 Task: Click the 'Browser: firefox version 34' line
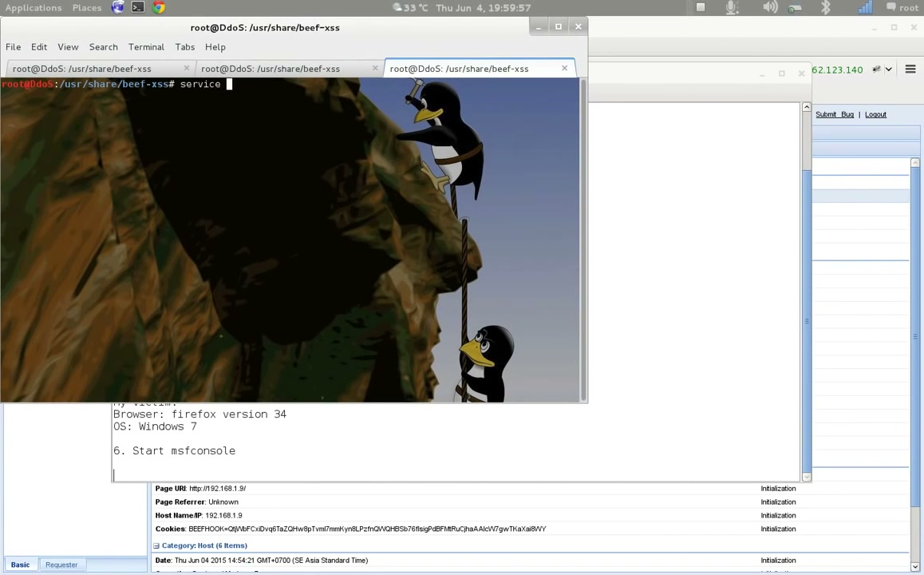199,414
